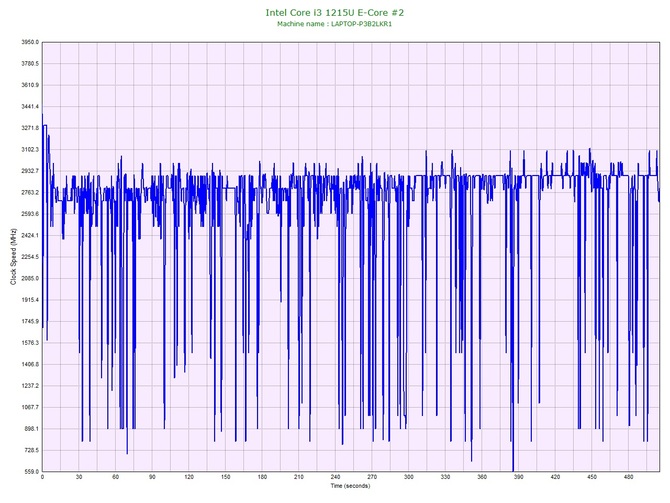Image resolution: width=670 pixels, height=503 pixels.
Task: Click the 240 seconds time axis label
Action: pos(335,477)
